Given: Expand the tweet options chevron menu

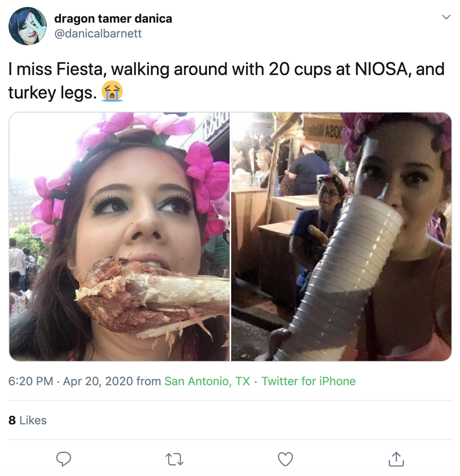Looking at the screenshot, I should tap(446, 17).
